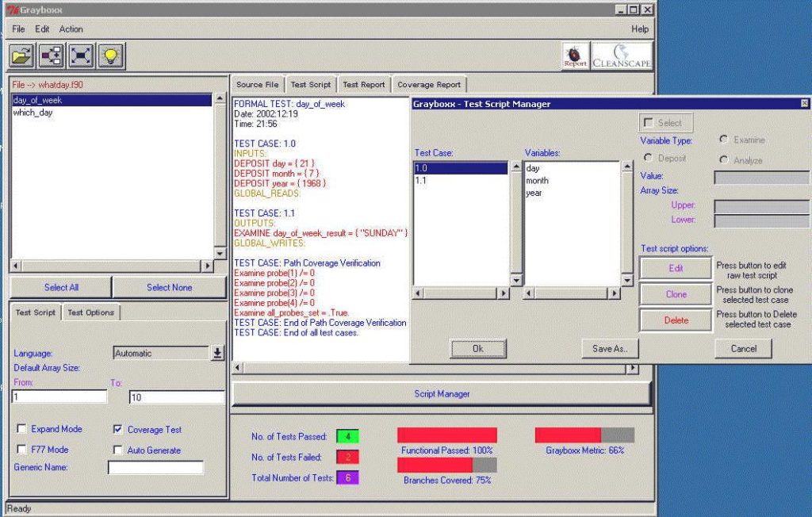The width and height of the screenshot is (812, 517).
Task: Click the light bulb toolbar icon
Action: 111,56
